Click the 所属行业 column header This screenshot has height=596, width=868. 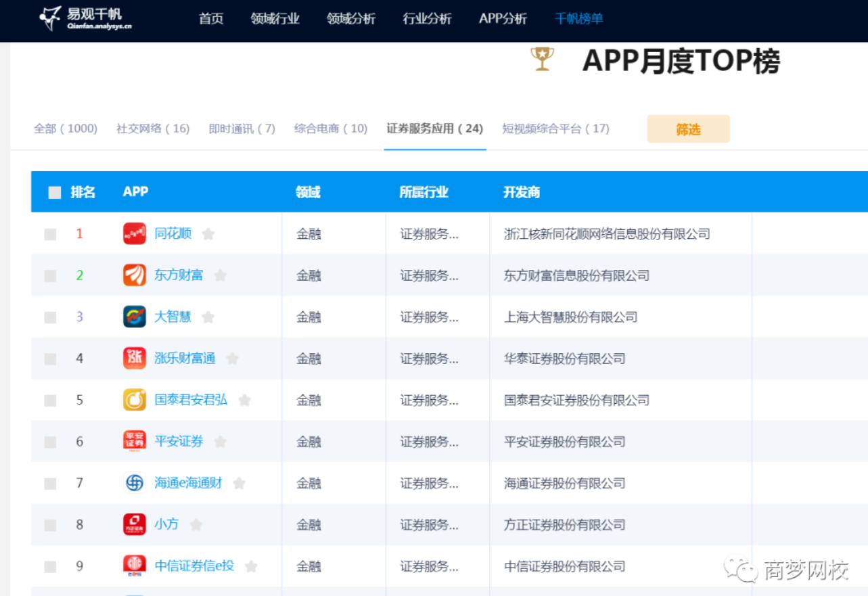pos(424,192)
